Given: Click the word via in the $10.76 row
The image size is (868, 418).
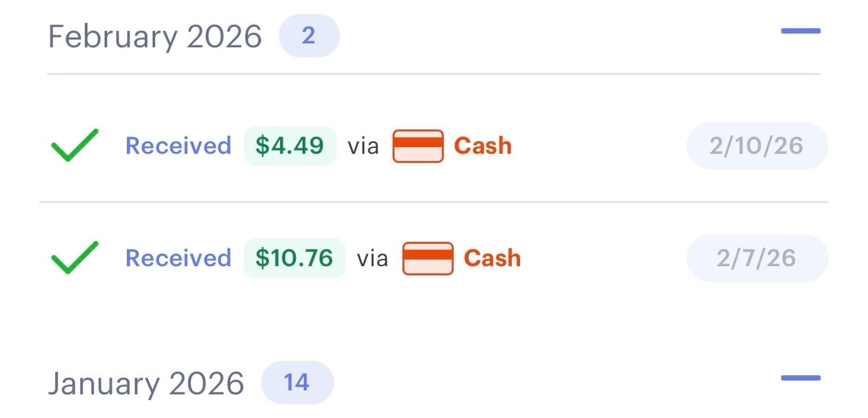Looking at the screenshot, I should (372, 259).
